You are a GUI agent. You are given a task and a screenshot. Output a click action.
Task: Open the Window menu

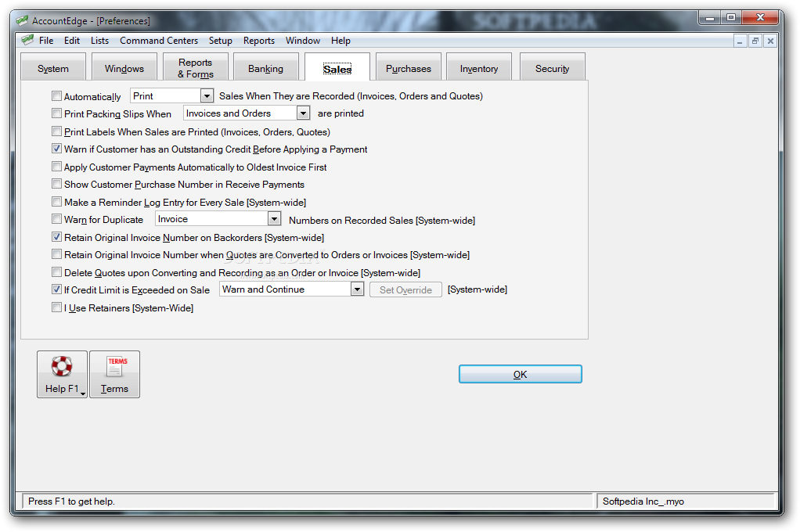(303, 41)
